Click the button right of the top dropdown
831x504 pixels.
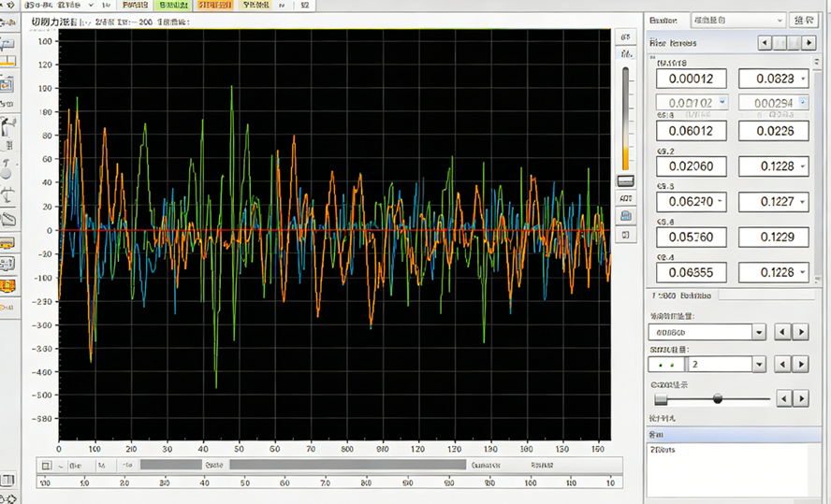(803, 20)
